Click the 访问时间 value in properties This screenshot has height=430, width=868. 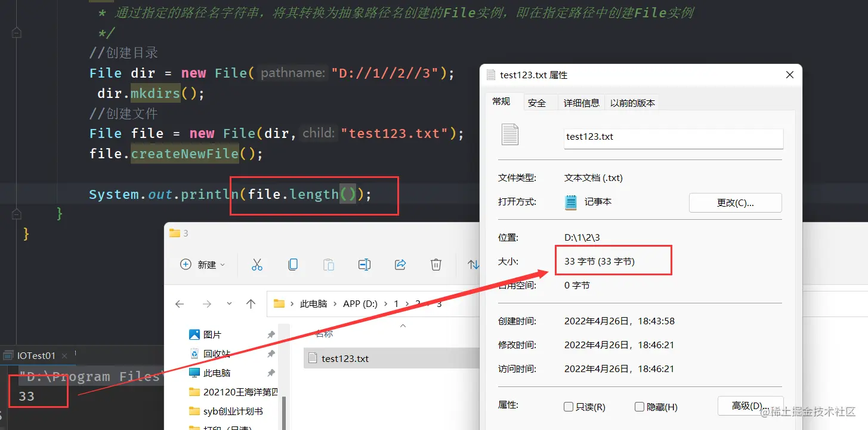point(619,368)
